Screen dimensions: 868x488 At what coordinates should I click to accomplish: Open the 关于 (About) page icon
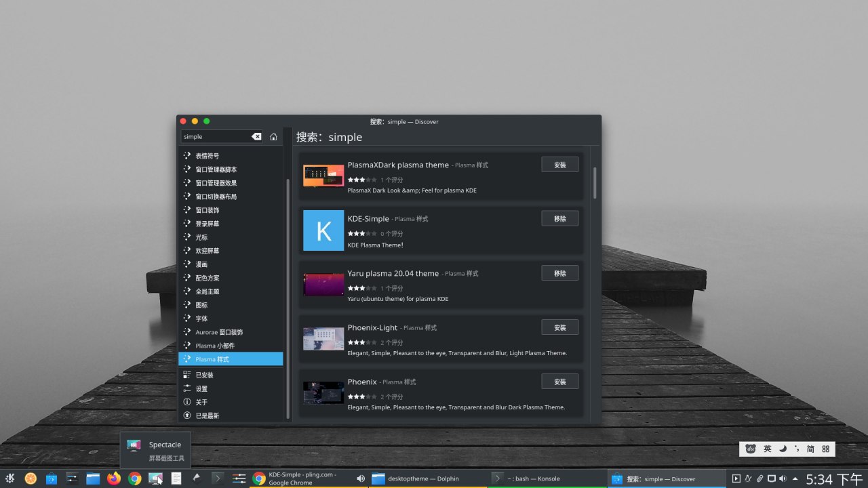point(187,402)
